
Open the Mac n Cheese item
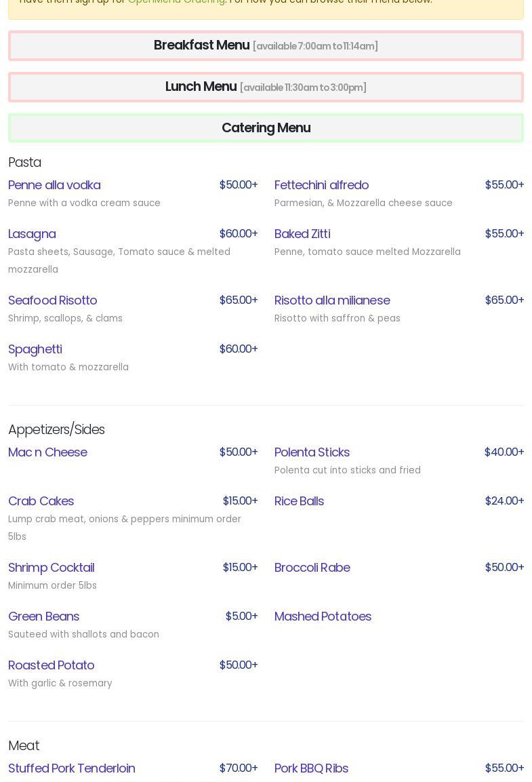[47, 452]
